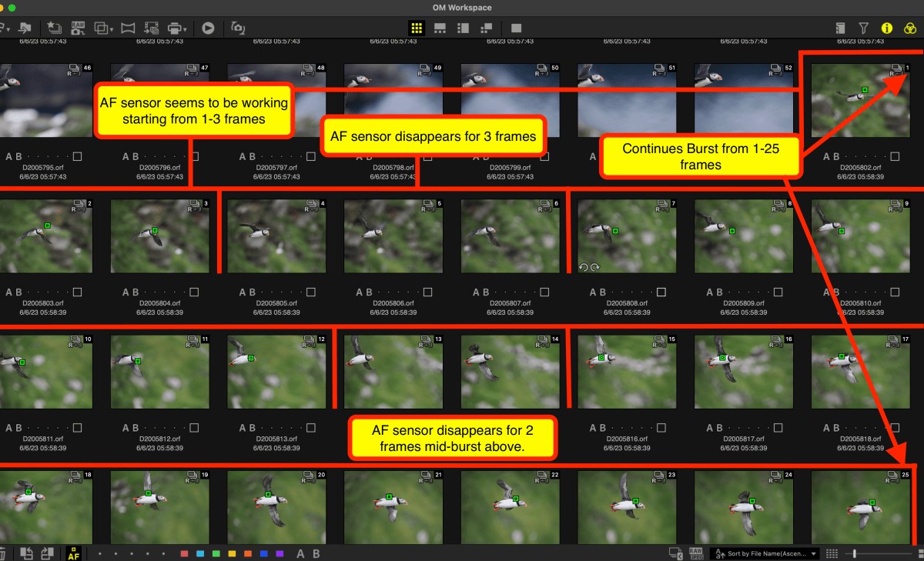Viewport: 924px width, 561px height.
Task: Click the small grid icon near slider
Action: point(832,553)
